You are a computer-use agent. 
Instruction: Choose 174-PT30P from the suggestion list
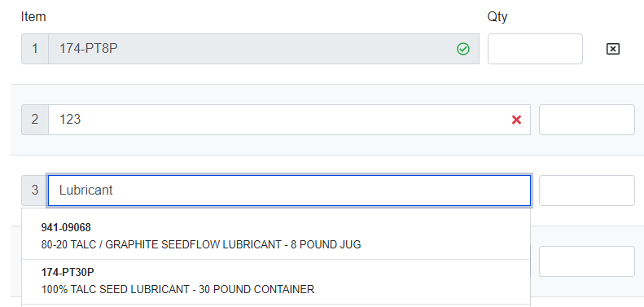click(275, 282)
